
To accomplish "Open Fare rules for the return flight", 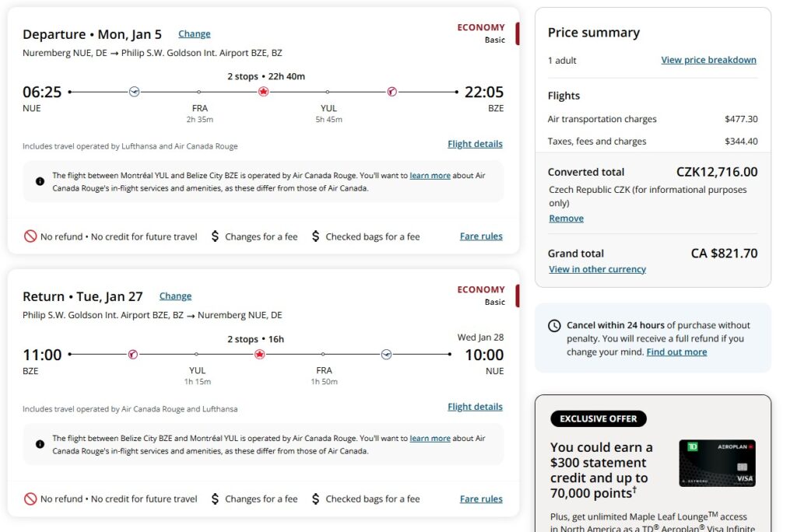I will pyautogui.click(x=481, y=499).
